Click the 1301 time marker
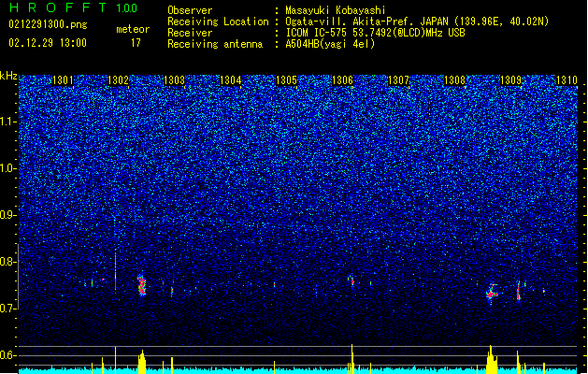Viewport: 588px width, 374px height. [63, 80]
